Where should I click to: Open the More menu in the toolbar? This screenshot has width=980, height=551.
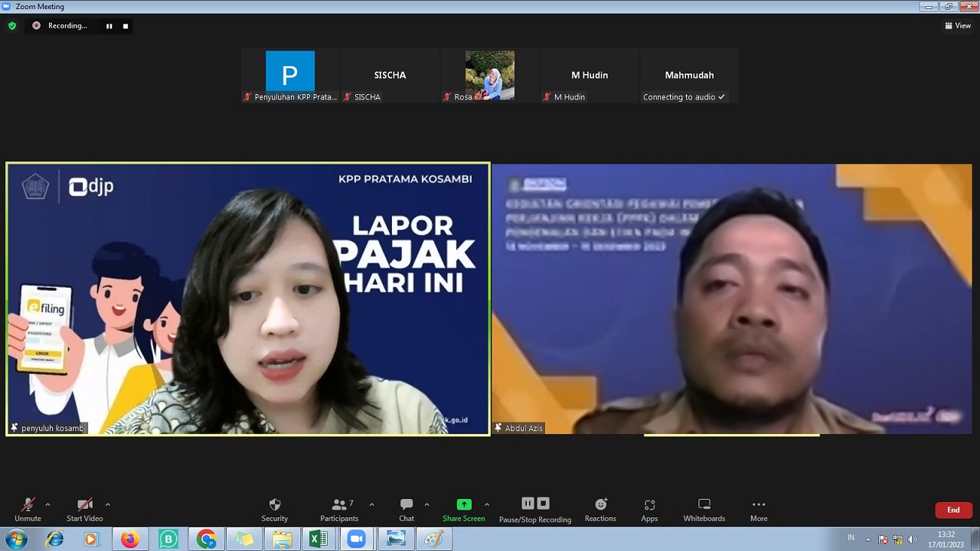pyautogui.click(x=759, y=509)
